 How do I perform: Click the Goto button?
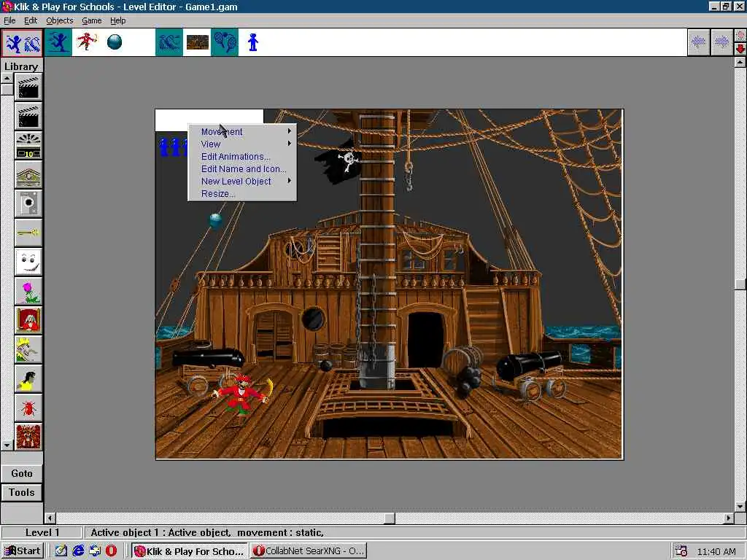[x=22, y=473]
